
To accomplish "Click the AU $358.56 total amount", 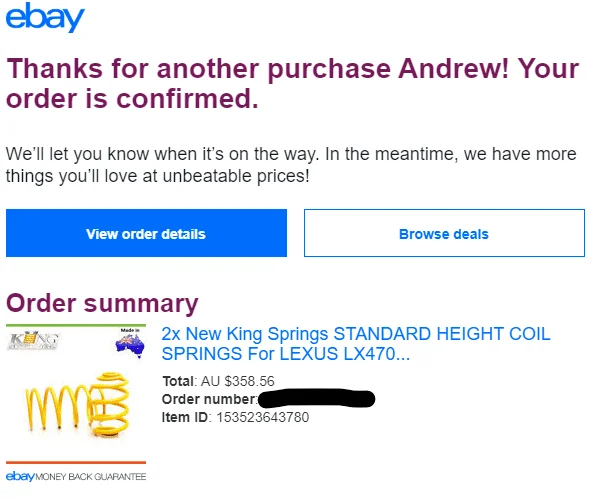I will click(x=238, y=381).
